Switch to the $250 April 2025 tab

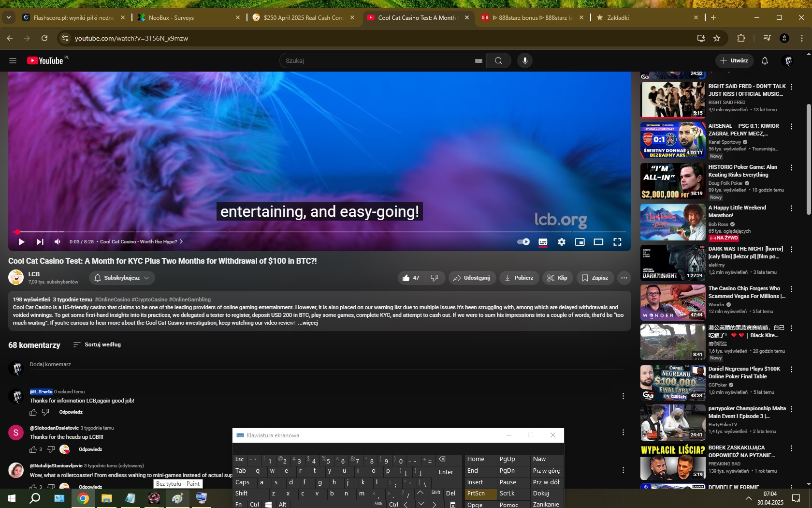coord(304,17)
